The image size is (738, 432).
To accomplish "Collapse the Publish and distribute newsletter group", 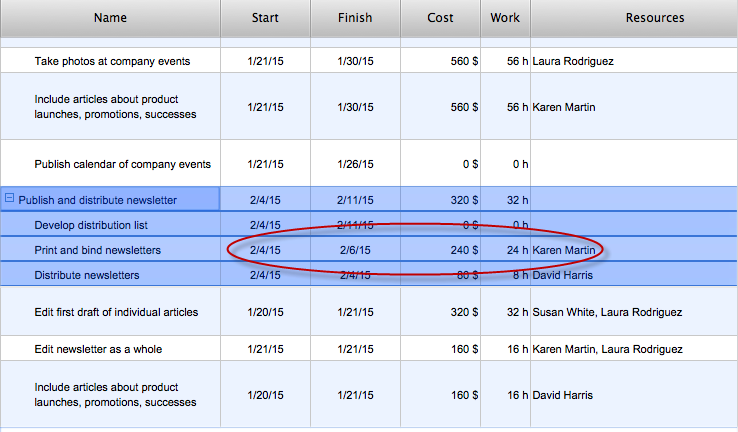I will click(x=10, y=199).
